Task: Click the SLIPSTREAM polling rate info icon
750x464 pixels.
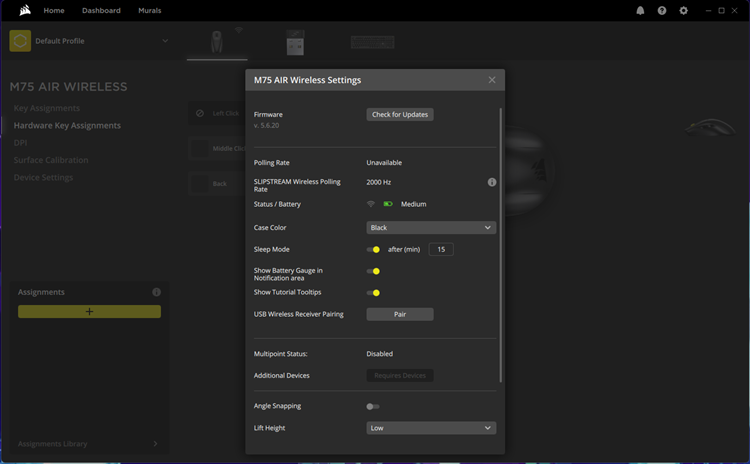Action: point(491,182)
